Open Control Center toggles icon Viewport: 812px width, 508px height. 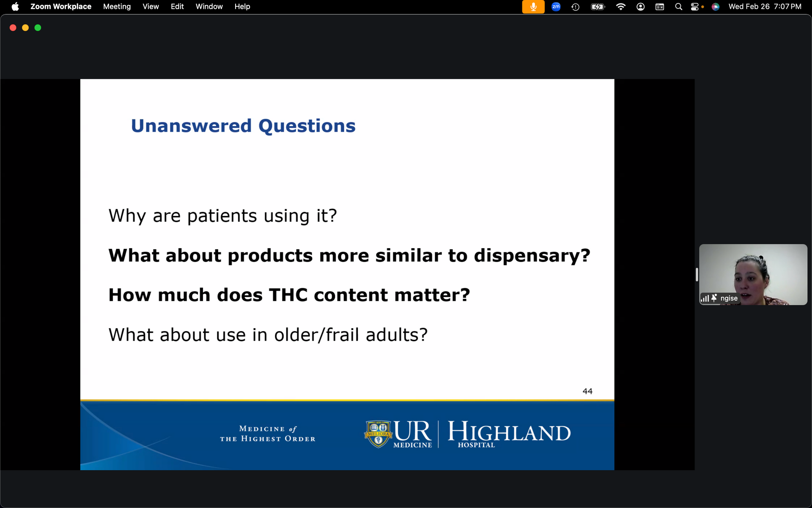pyautogui.click(x=695, y=7)
